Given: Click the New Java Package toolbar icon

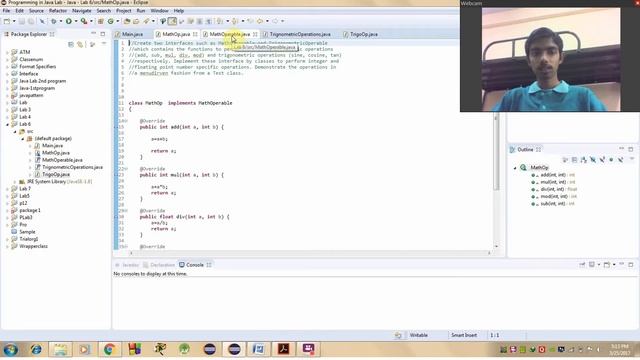Looking at the screenshot, I should [x=101, y=21].
